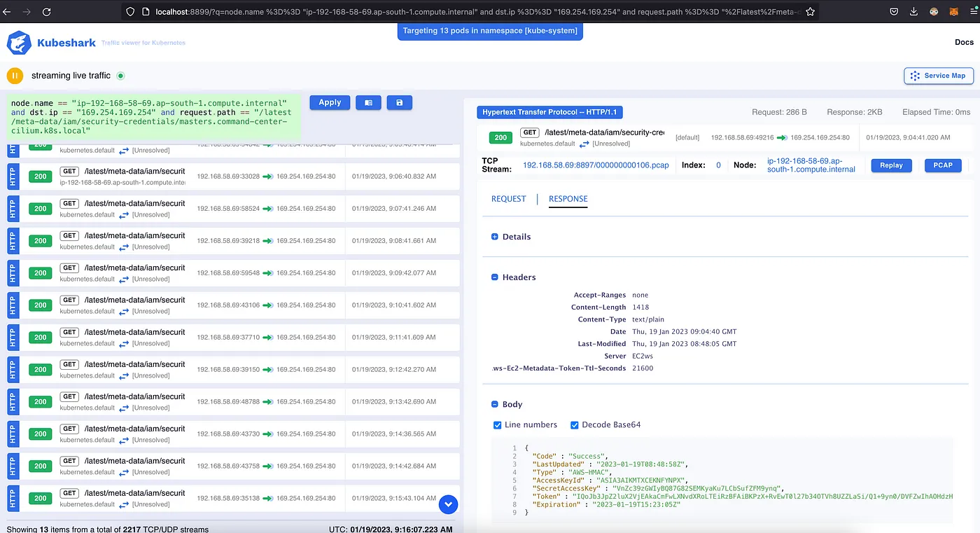This screenshot has height=533, width=980.
Task: Toggle the Line numbers checkbox
Action: coord(498,425)
